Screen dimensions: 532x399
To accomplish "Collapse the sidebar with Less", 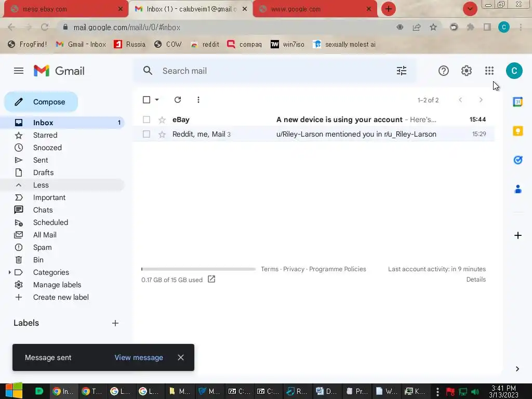I will (x=62, y=185).
